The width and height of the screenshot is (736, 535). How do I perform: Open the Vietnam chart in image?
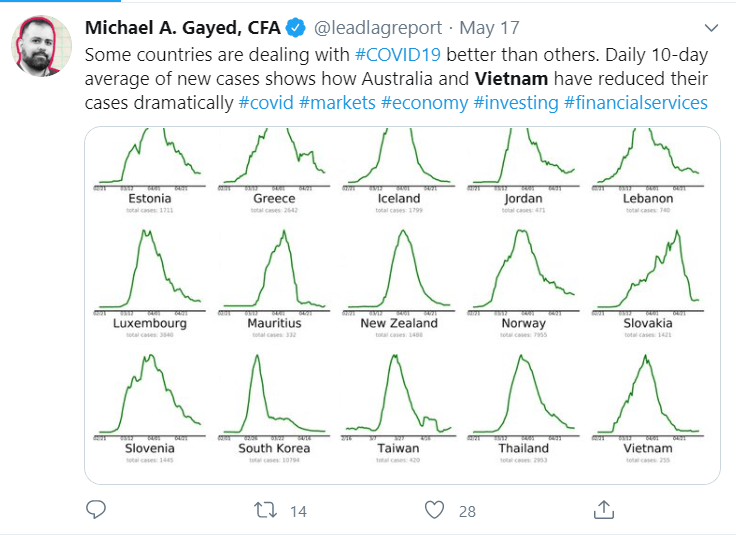pyautogui.click(x=648, y=408)
